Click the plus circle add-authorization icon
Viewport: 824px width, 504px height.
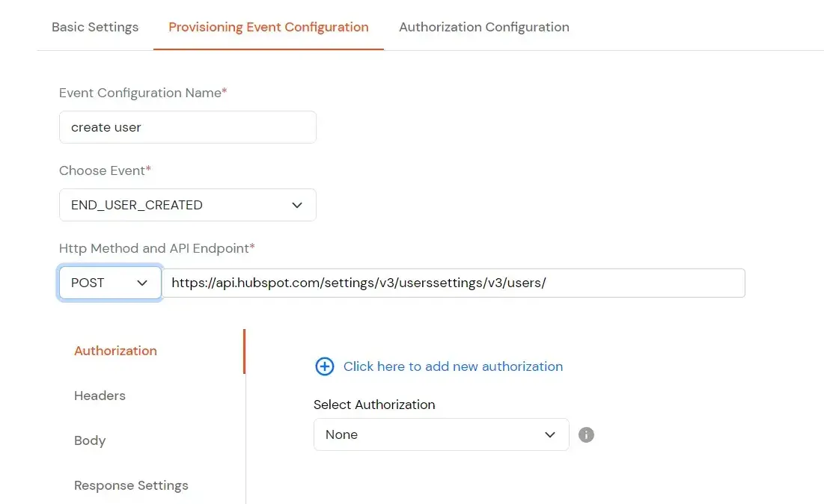pyautogui.click(x=325, y=366)
